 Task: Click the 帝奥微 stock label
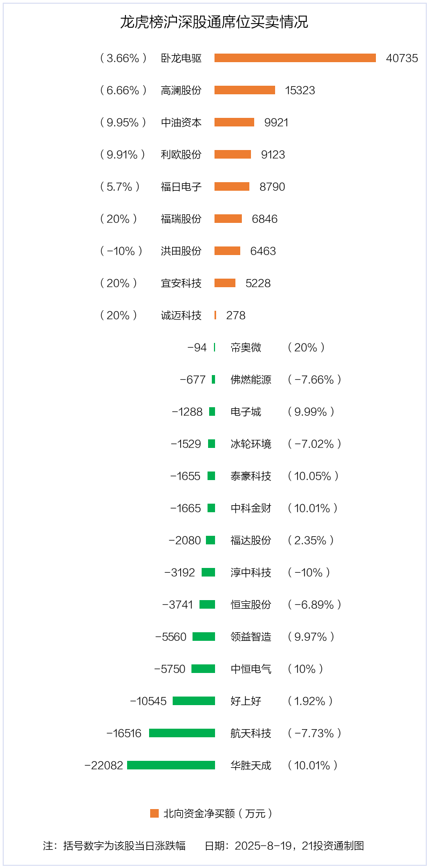tap(246, 347)
